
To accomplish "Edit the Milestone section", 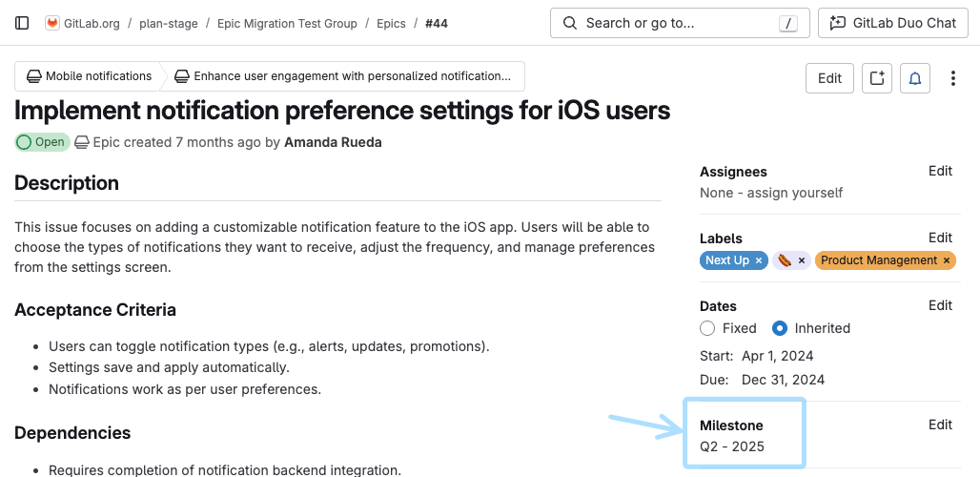I will pos(940,425).
